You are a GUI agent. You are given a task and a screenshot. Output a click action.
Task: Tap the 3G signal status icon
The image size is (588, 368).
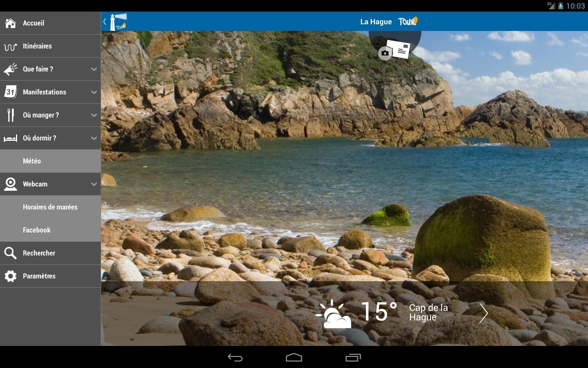coord(551,5)
